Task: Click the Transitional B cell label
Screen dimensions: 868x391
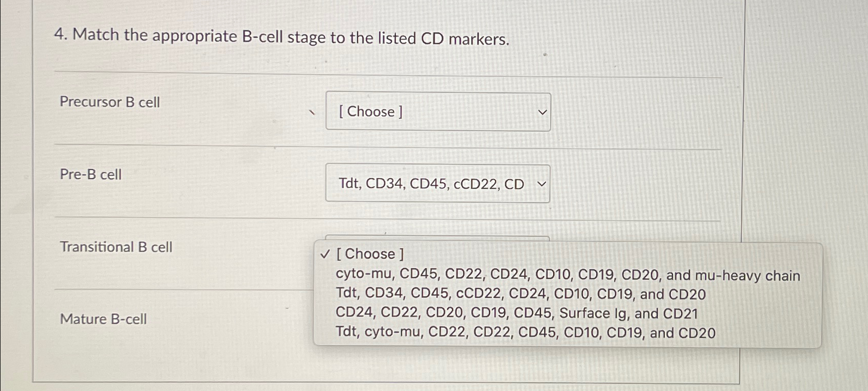Action: coord(116,247)
